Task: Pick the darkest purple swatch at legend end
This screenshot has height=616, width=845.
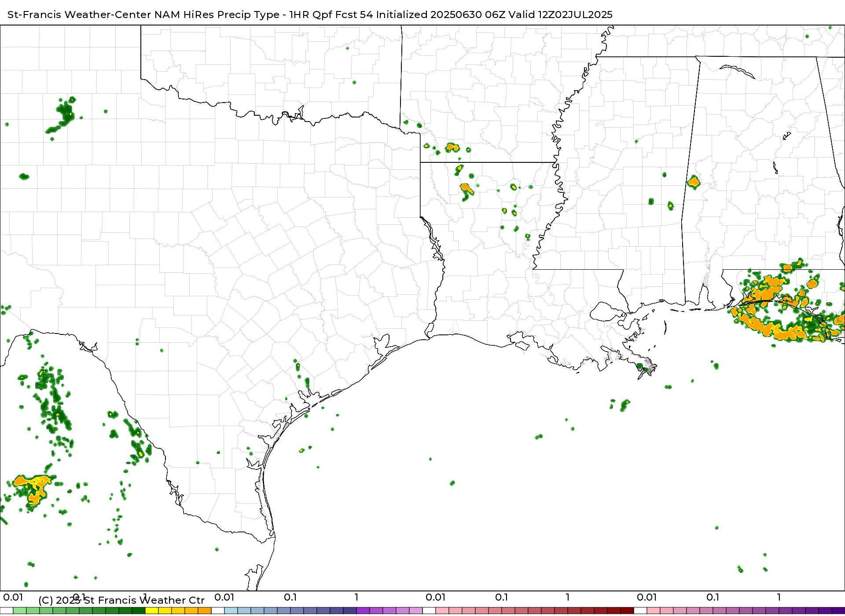Action: [x=838, y=611]
